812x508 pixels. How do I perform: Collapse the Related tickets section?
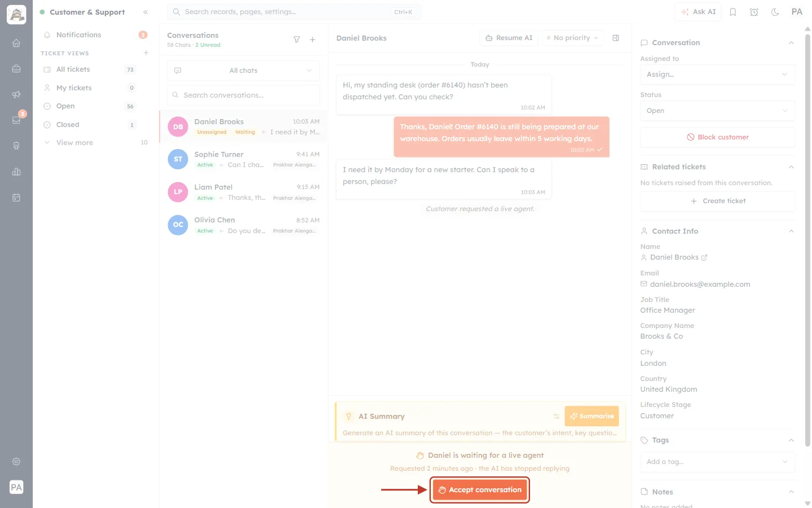(x=791, y=167)
